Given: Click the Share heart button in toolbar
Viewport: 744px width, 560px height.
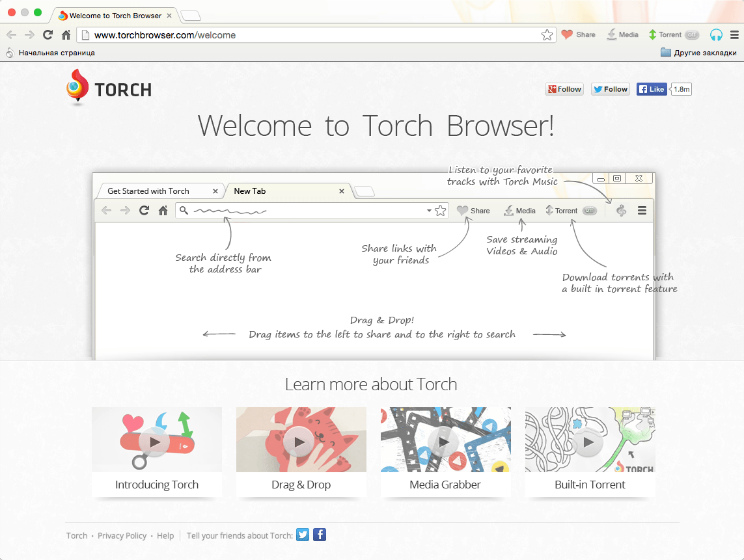Looking at the screenshot, I should (x=579, y=34).
